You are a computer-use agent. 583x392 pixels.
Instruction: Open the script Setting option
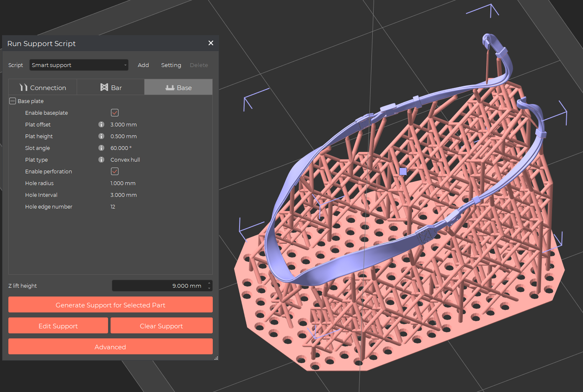(171, 65)
